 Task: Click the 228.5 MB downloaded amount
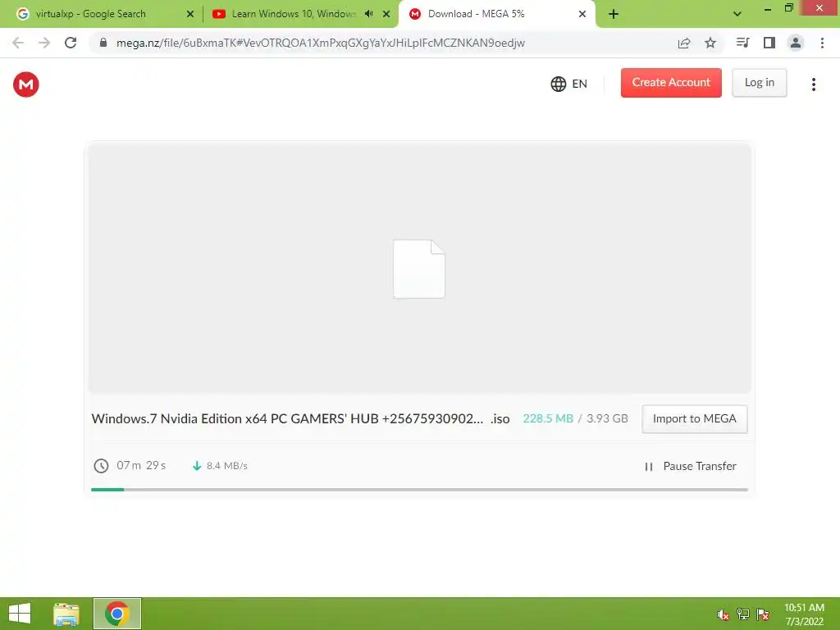pyautogui.click(x=547, y=418)
